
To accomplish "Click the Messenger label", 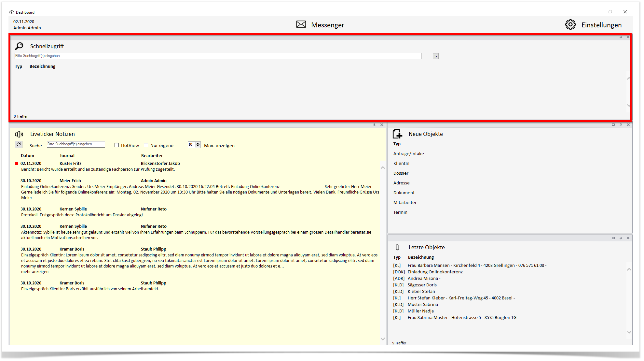I will coord(327,25).
